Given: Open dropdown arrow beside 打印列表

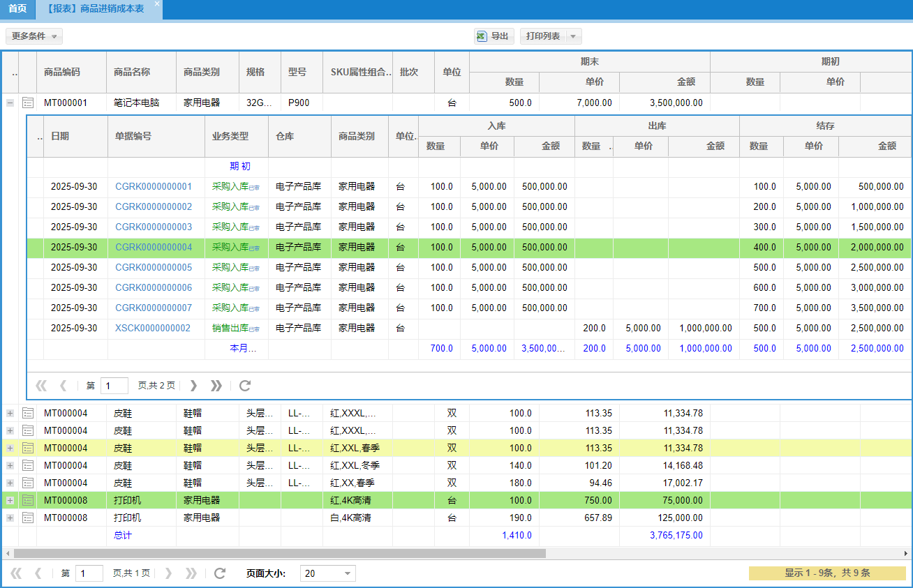Looking at the screenshot, I should (x=573, y=36).
